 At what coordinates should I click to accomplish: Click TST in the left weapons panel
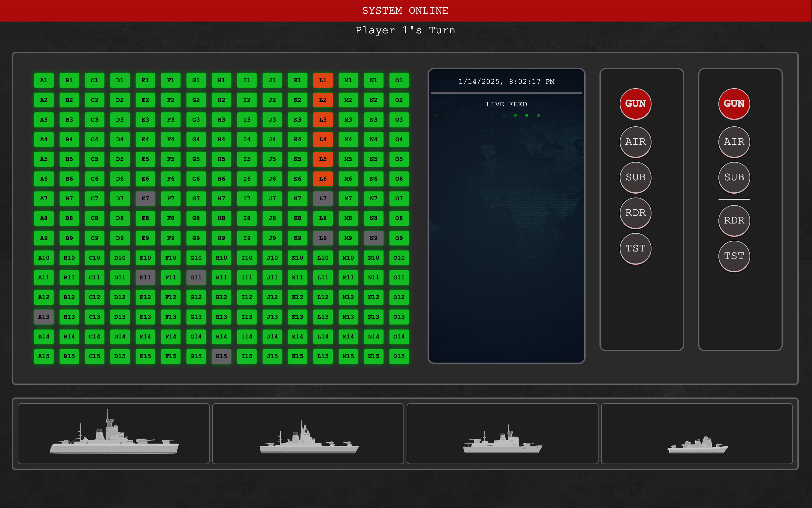click(636, 249)
